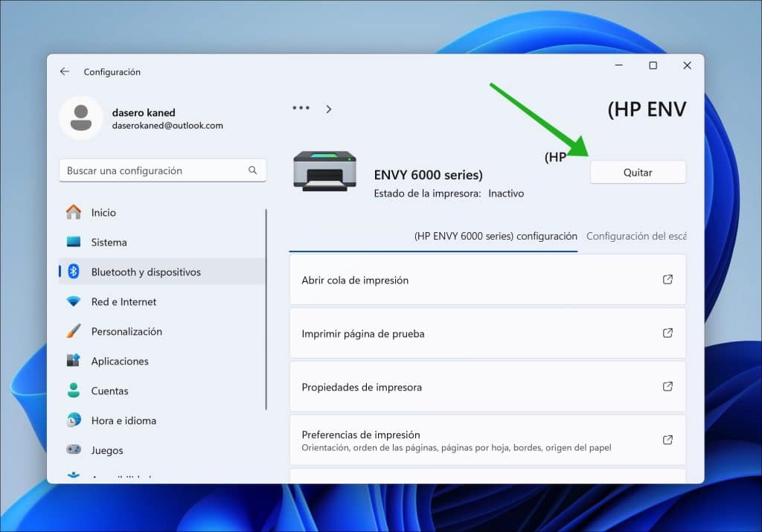Click the user profile avatar icon
The height and width of the screenshot is (532, 762).
(x=80, y=118)
